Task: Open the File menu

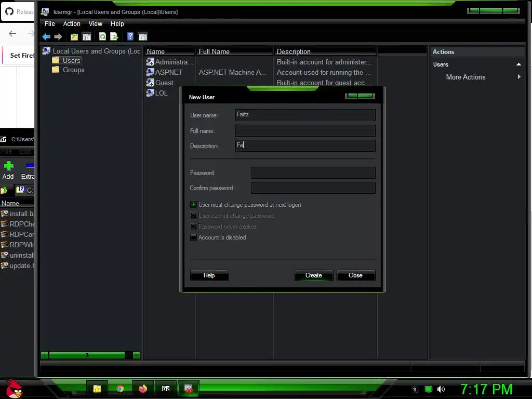Action: click(x=49, y=24)
